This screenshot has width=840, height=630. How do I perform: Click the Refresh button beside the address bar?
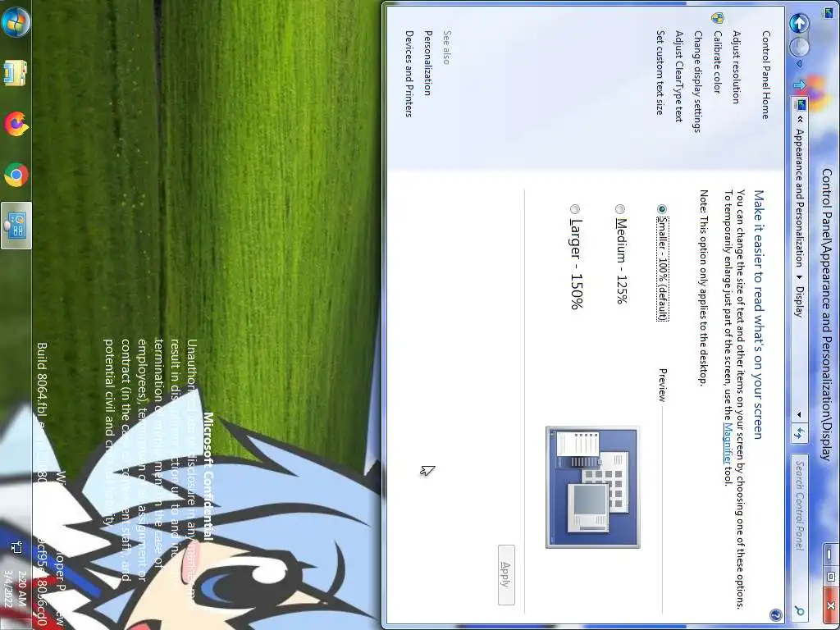tap(799, 433)
